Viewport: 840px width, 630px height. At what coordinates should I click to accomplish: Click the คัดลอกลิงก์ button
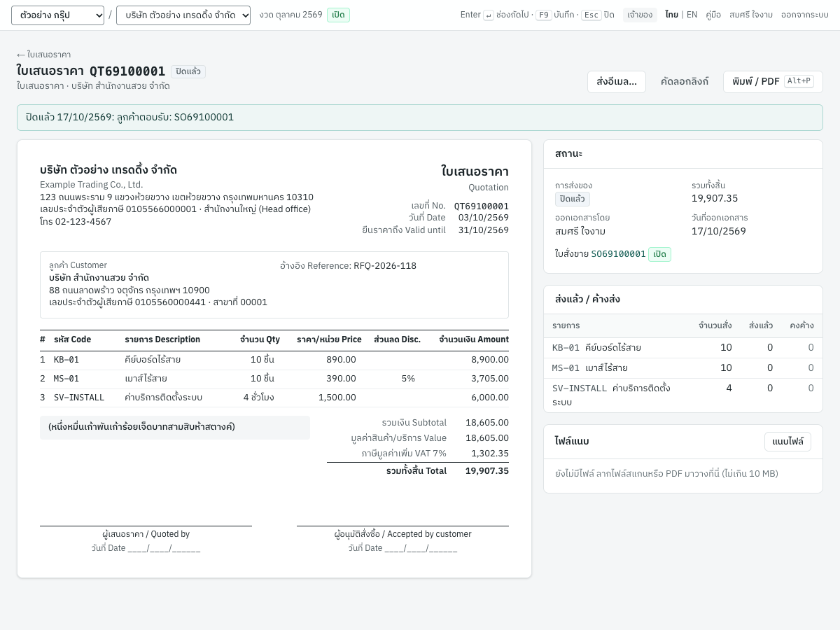pyautogui.click(x=685, y=82)
